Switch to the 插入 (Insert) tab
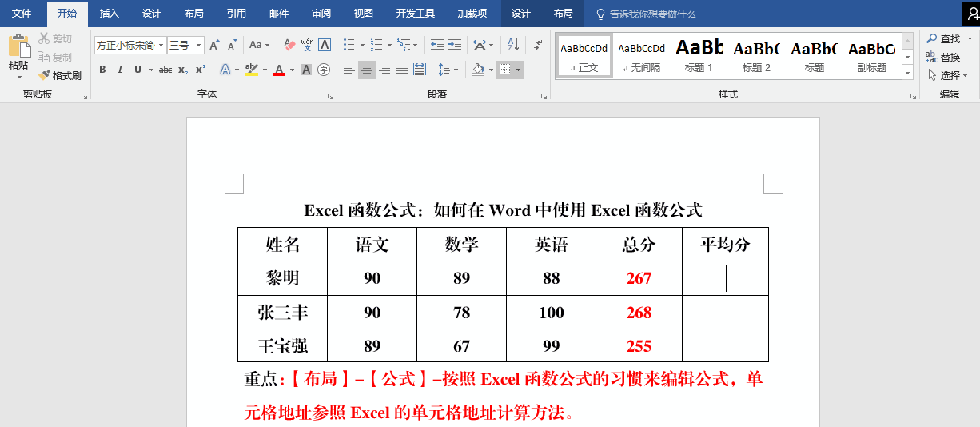This screenshot has width=980, height=427. (x=110, y=14)
